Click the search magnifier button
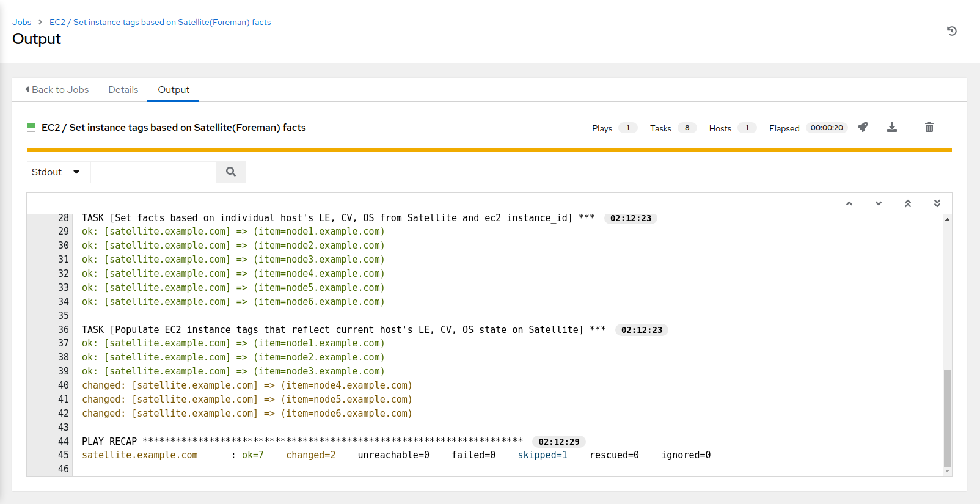This screenshot has width=980, height=504. 231,172
